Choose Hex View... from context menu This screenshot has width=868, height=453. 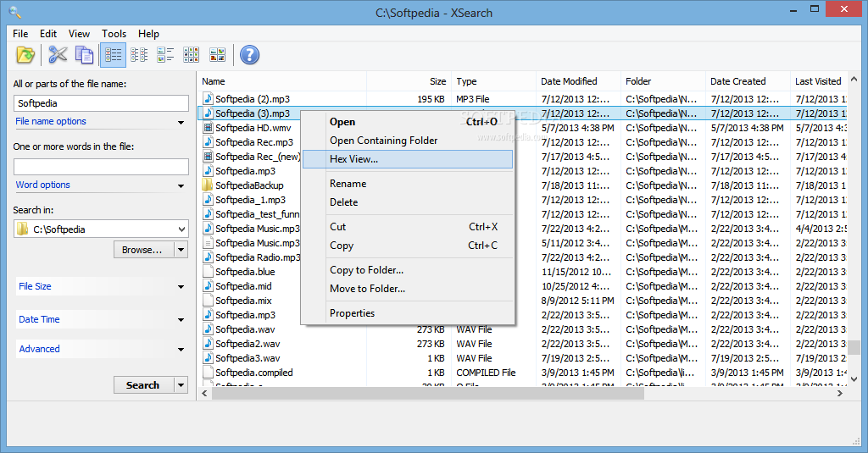[408, 159]
